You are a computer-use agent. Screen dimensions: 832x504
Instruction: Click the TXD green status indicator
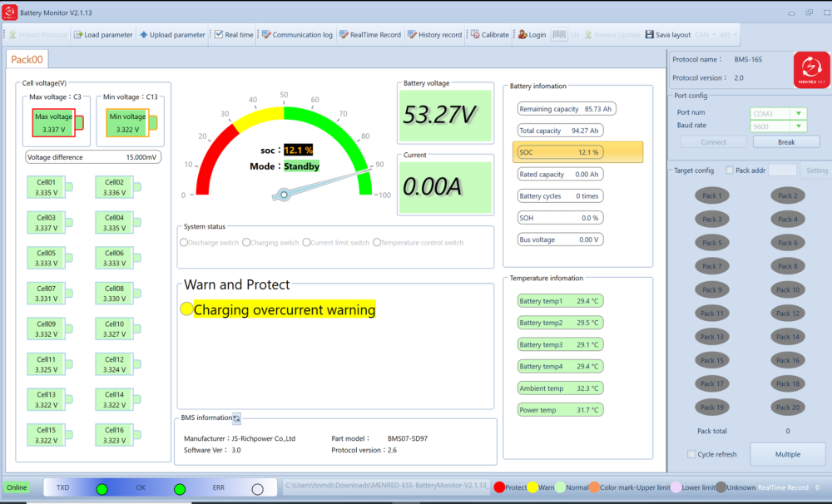click(102, 489)
